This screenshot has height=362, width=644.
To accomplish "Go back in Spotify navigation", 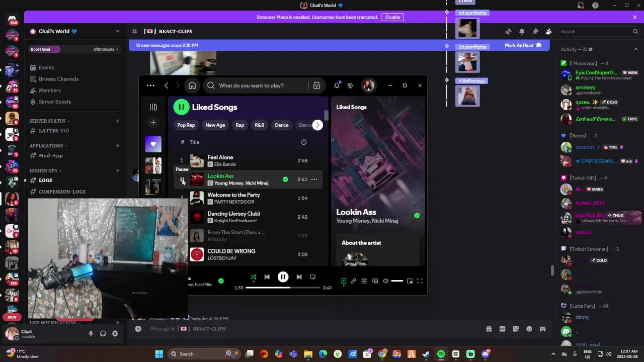I will (x=167, y=85).
